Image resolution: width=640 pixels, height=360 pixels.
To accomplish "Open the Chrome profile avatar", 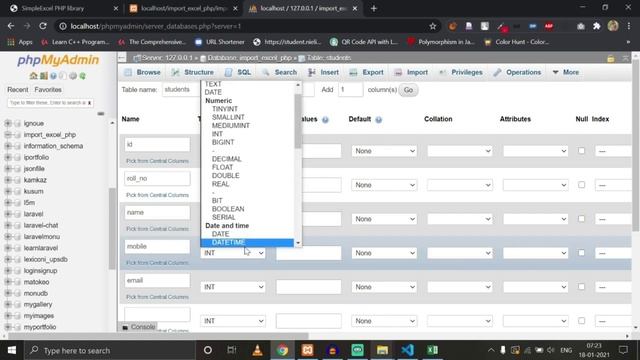I will coord(613,26).
